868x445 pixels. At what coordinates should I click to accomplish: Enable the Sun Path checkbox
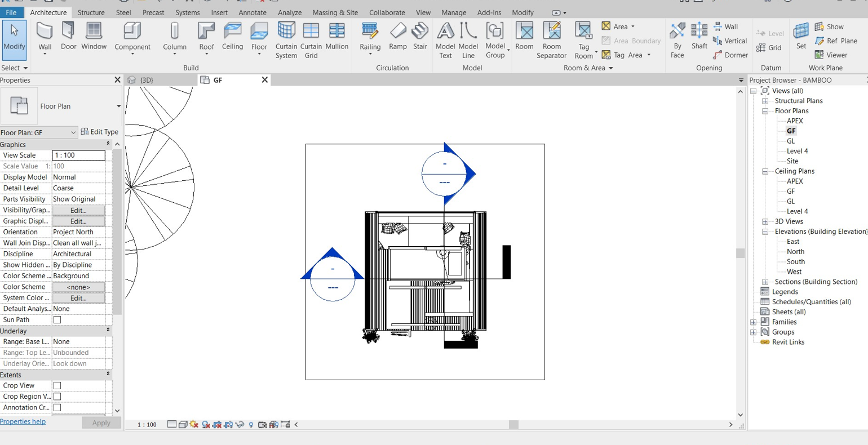(57, 320)
